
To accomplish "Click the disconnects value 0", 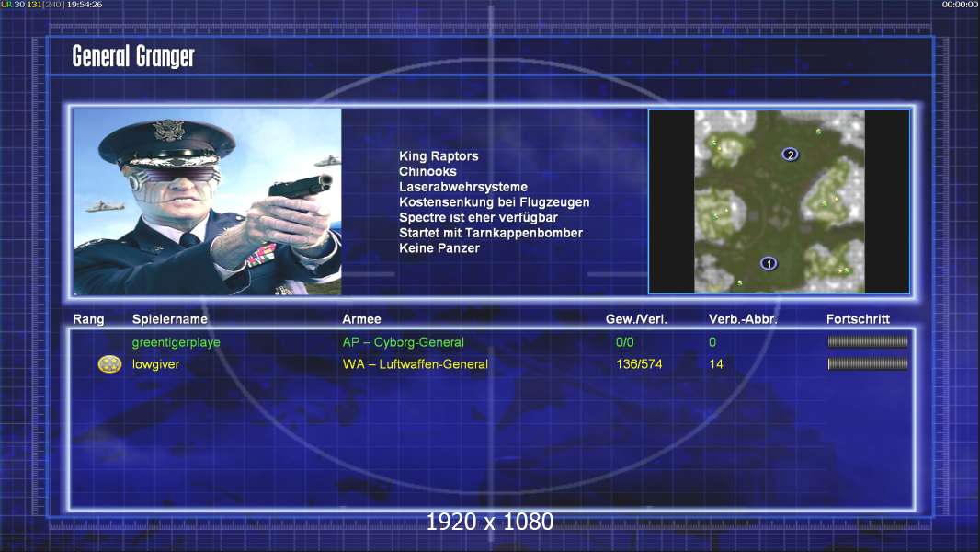I will pyautogui.click(x=712, y=342).
